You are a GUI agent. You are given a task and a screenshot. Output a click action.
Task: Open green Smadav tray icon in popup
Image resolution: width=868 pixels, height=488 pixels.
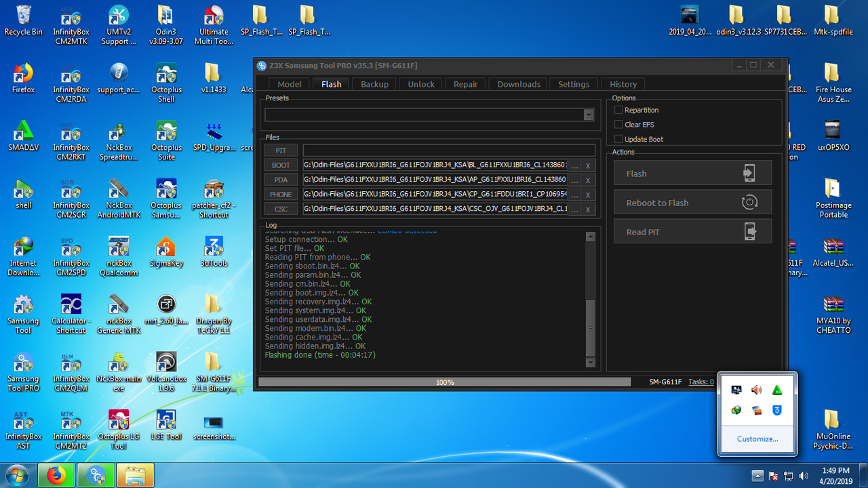pyautogui.click(x=777, y=390)
